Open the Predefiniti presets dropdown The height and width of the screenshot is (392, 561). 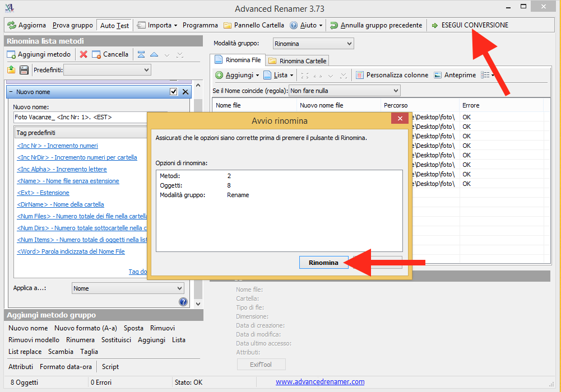click(107, 69)
